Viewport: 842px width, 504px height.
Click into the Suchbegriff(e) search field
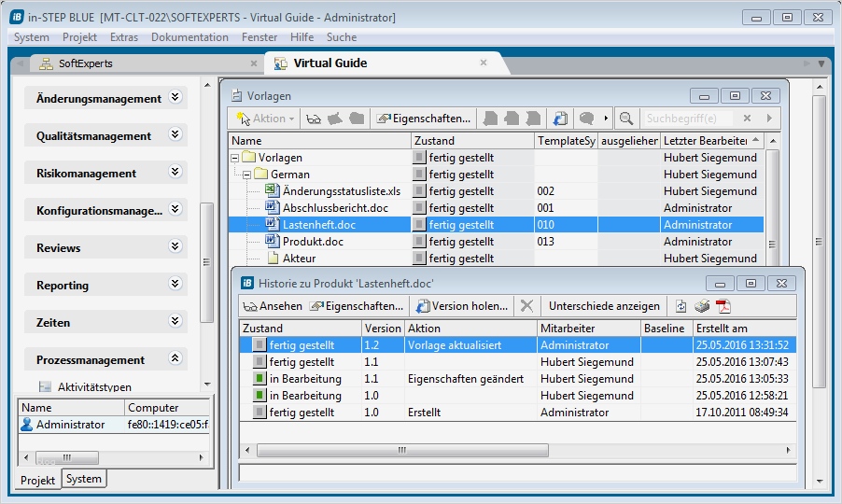(688, 119)
